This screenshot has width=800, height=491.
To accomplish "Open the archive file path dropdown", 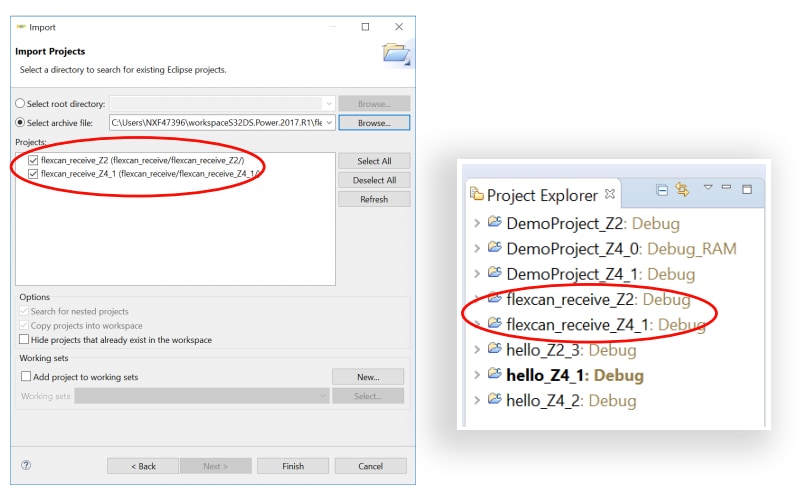I will point(328,123).
